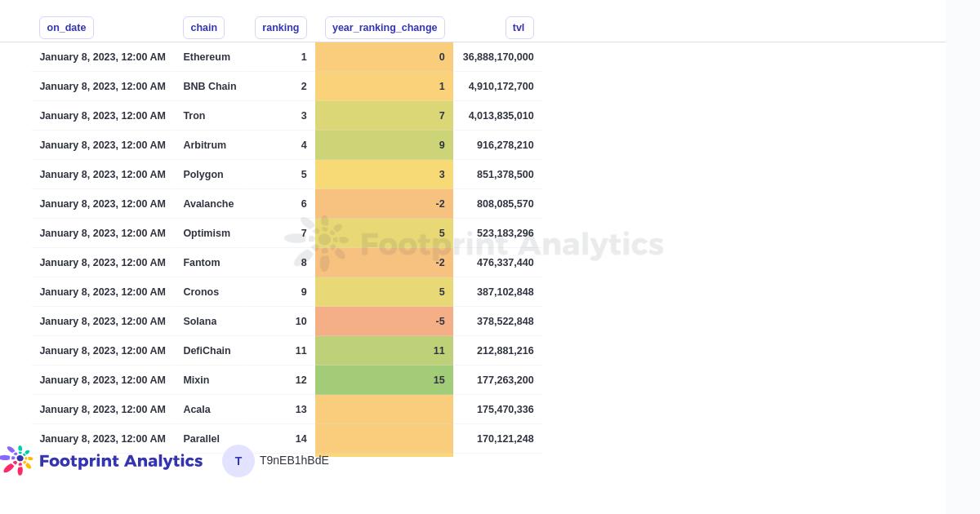
Task: Click the tvl value 4,910,172,700
Action: pos(501,86)
